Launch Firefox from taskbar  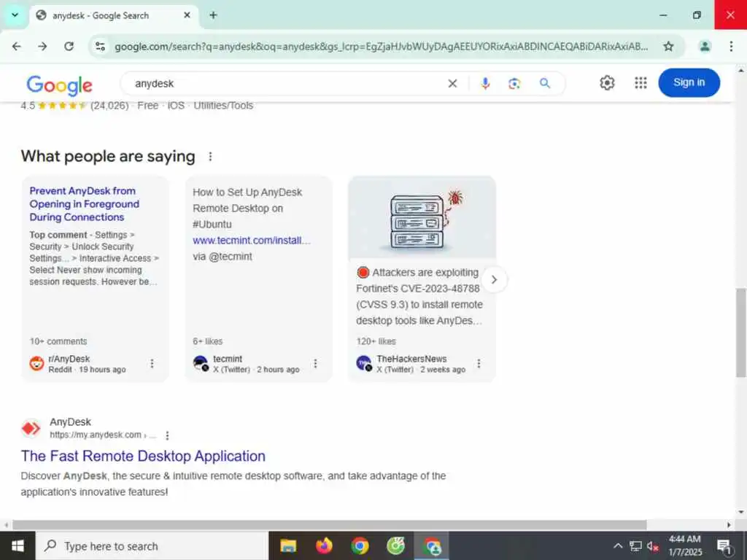[x=324, y=545]
